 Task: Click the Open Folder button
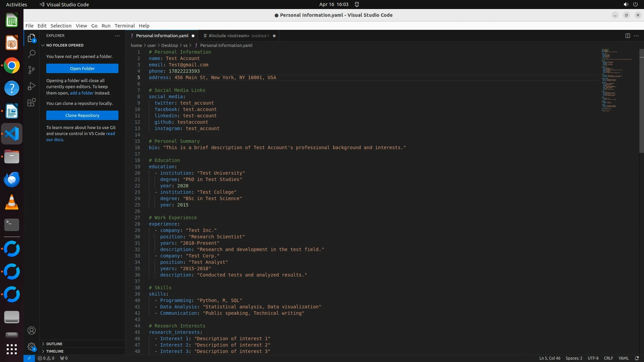coord(82,68)
